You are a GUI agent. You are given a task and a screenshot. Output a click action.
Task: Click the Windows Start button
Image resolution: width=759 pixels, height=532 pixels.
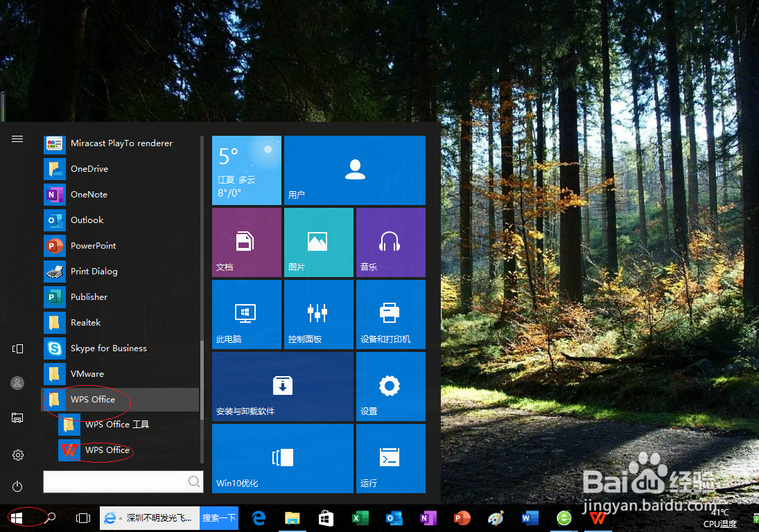pos(17,518)
